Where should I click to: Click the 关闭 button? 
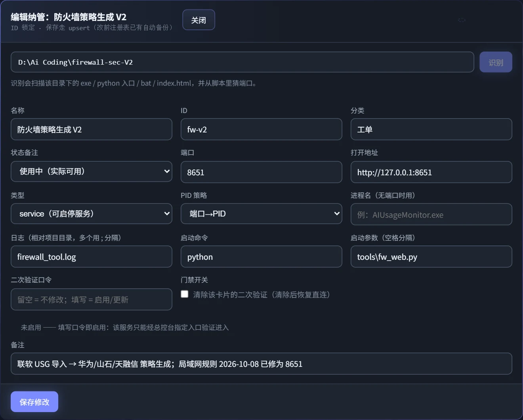click(x=199, y=20)
